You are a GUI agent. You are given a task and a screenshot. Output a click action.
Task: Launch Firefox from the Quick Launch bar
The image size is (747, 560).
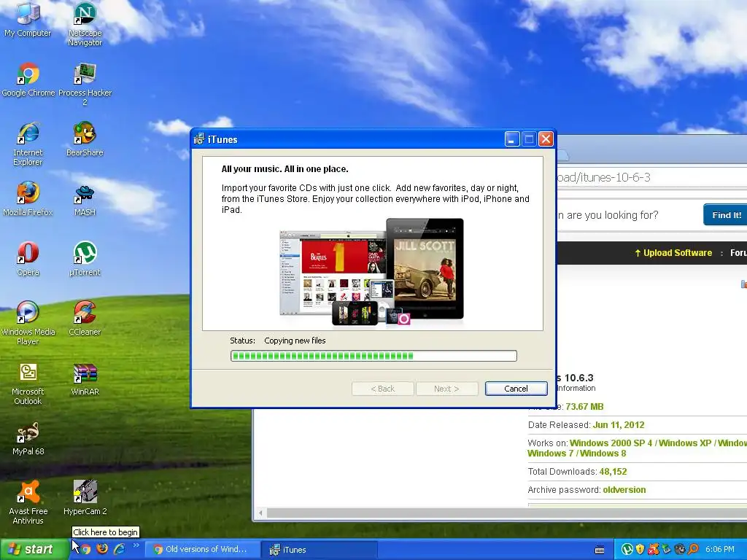point(102,549)
